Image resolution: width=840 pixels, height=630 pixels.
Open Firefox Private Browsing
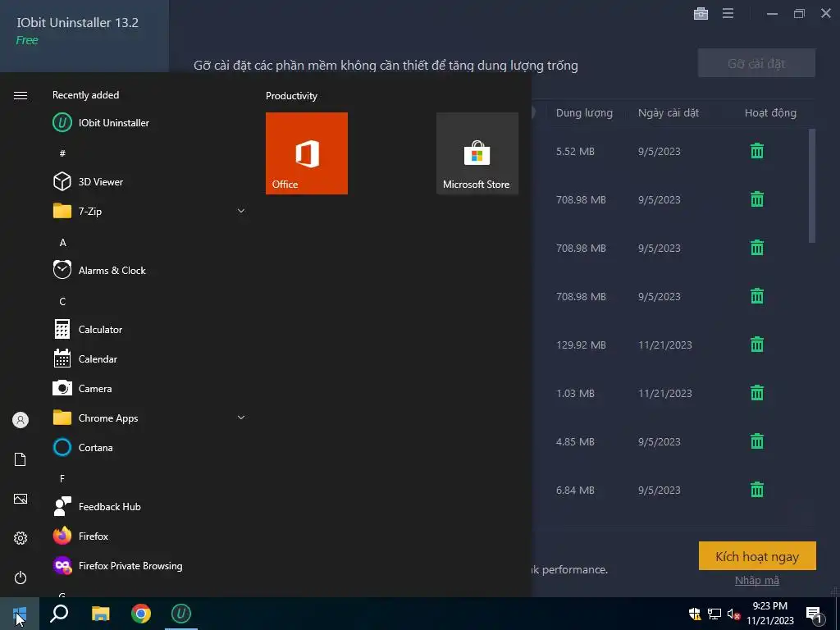coord(148,566)
